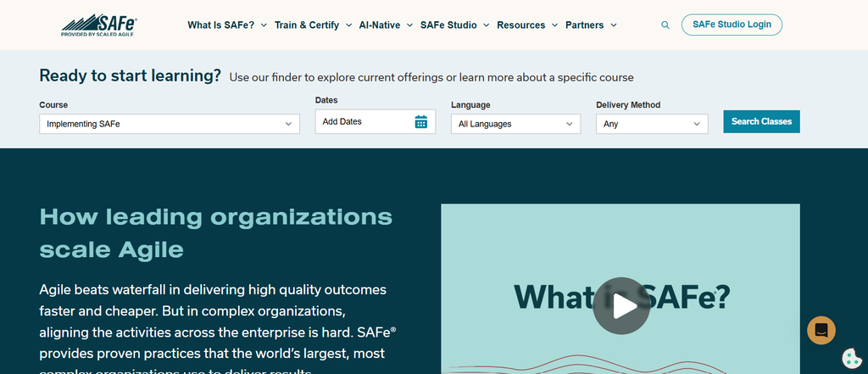868x374 pixels.
Task: Expand chevron next to What Is SAFe?
Action: coord(264,25)
